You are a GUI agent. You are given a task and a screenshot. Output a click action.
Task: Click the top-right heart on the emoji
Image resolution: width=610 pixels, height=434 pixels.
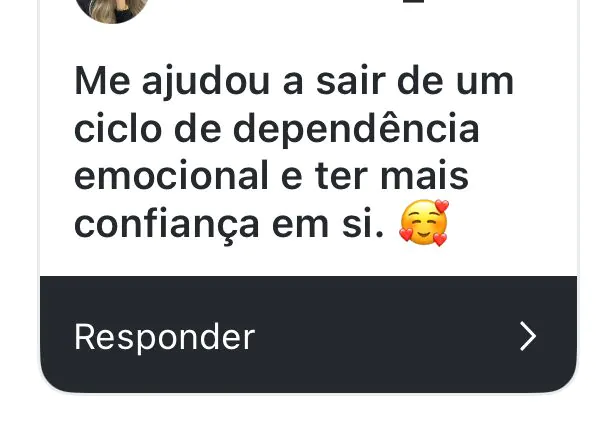[442, 206]
